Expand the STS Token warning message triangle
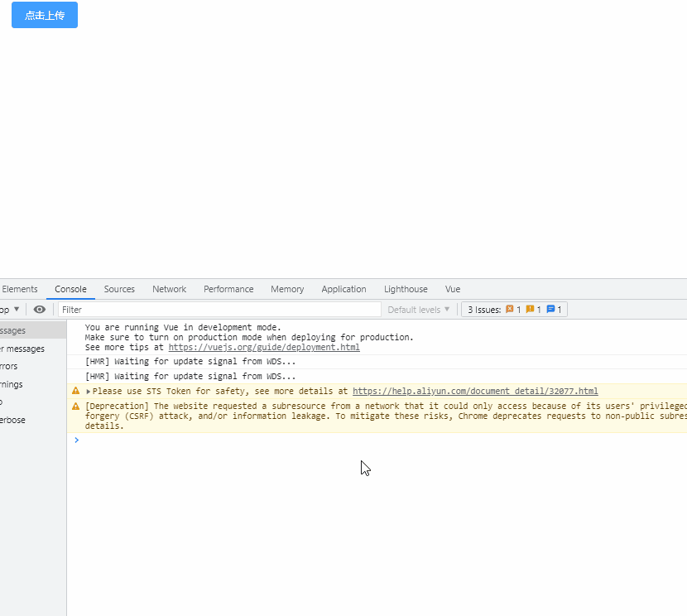Viewport: 687px width, 616px height. click(x=88, y=392)
